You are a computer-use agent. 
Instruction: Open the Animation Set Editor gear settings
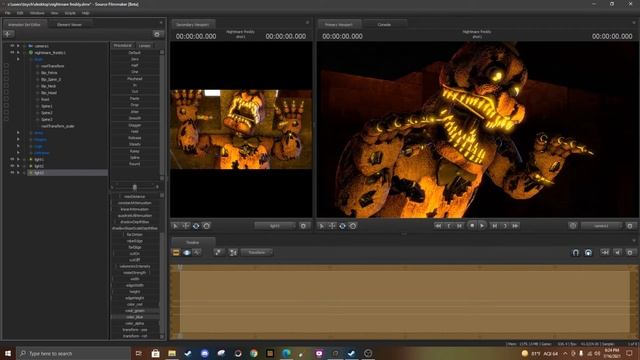[157, 34]
